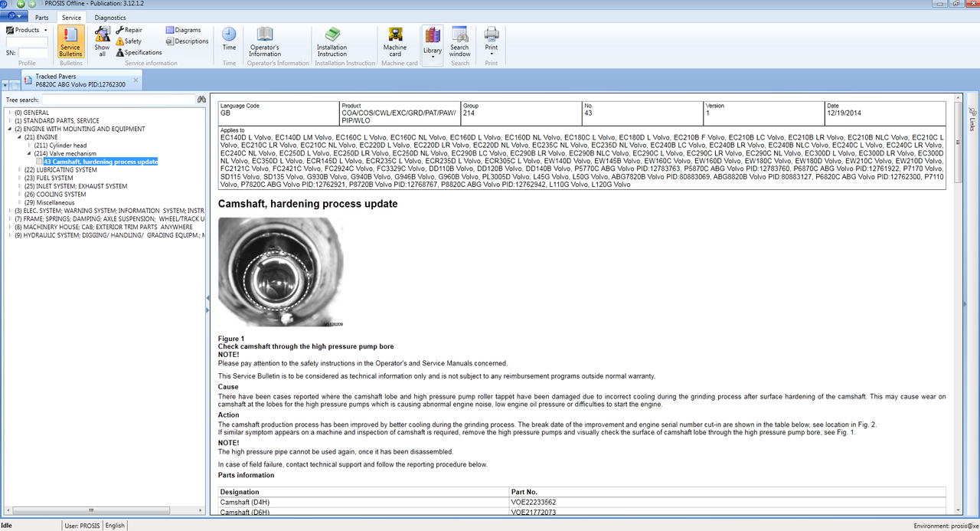The width and height of the screenshot is (980, 531).
Task: Click the Camshaft, hardening process update heading
Action: 308,204
